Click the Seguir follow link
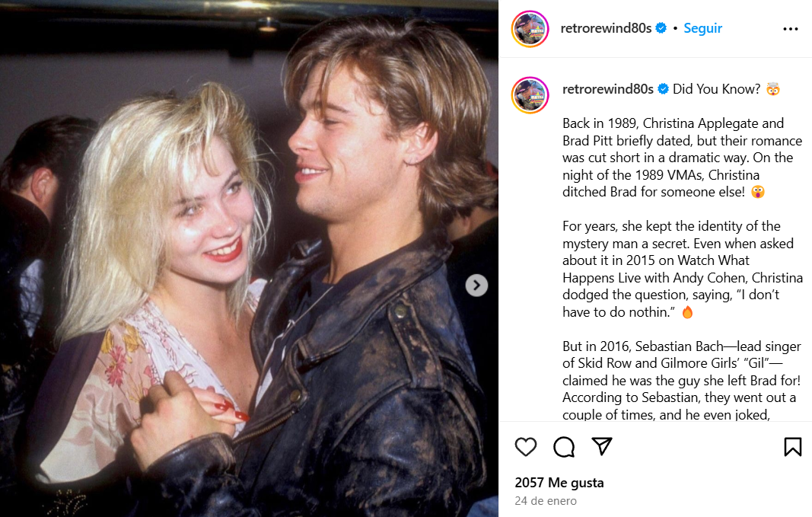 click(702, 28)
